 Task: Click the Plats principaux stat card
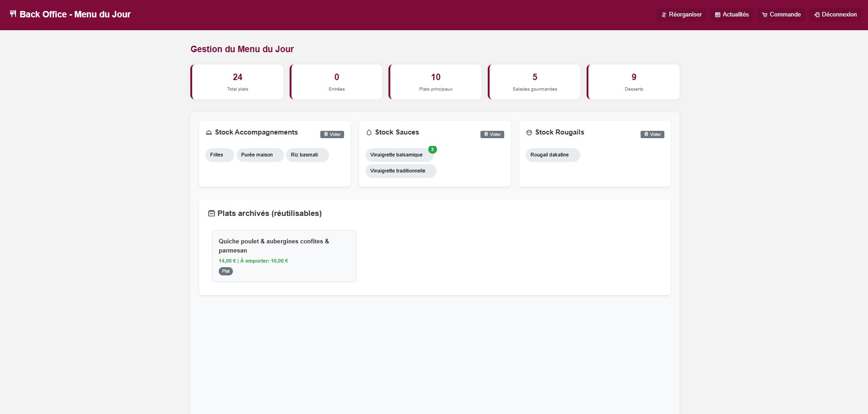(435, 82)
